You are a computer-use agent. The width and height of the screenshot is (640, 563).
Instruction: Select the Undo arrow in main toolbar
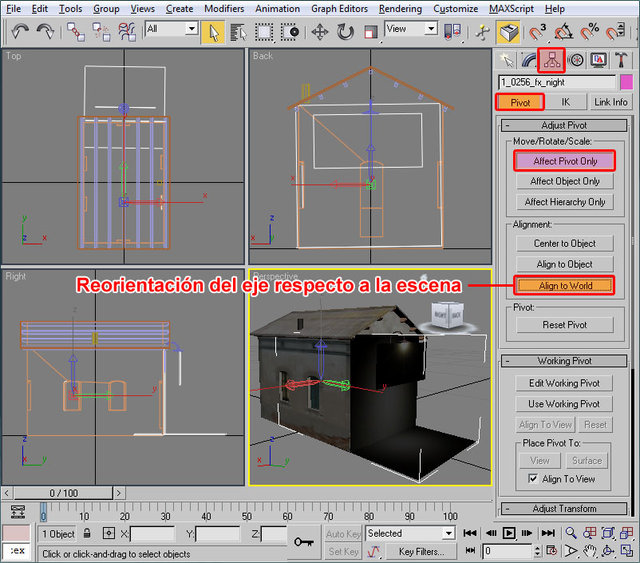[x=19, y=32]
